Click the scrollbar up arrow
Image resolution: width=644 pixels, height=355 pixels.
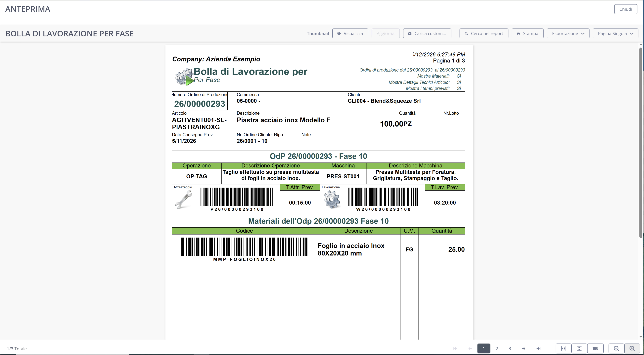coord(641,44)
